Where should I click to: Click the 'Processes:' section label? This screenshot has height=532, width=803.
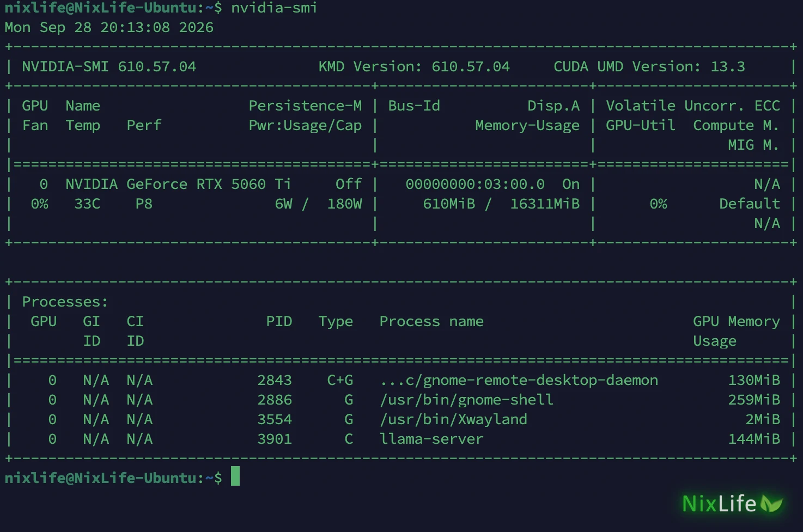point(65,302)
